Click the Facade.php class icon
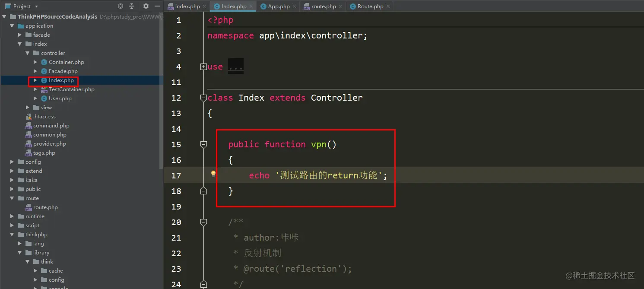The image size is (644, 289). (44, 71)
